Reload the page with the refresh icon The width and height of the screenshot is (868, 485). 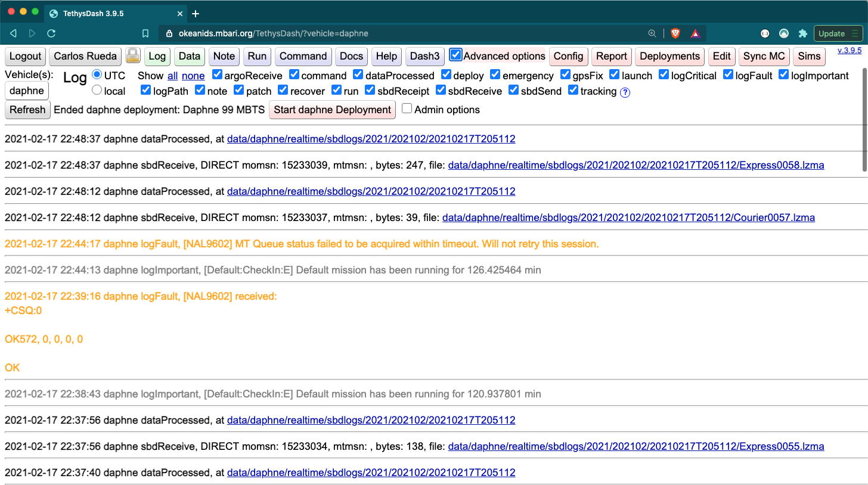51,33
